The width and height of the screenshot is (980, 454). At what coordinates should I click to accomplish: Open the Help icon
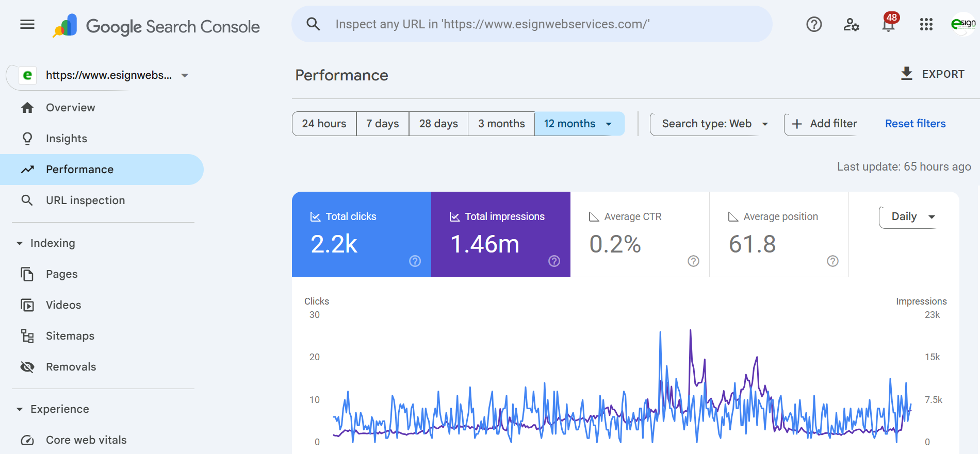coord(814,24)
